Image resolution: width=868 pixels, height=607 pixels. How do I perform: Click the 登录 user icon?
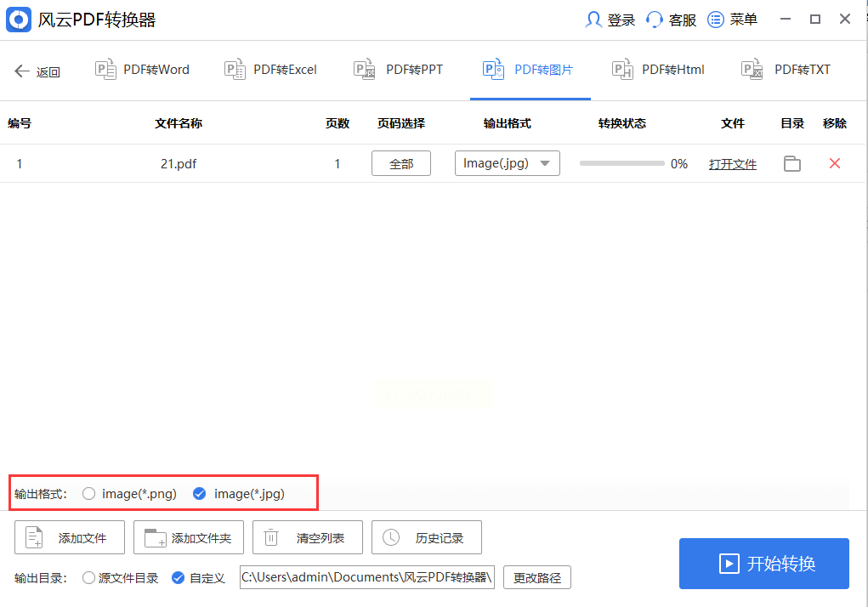pos(593,20)
